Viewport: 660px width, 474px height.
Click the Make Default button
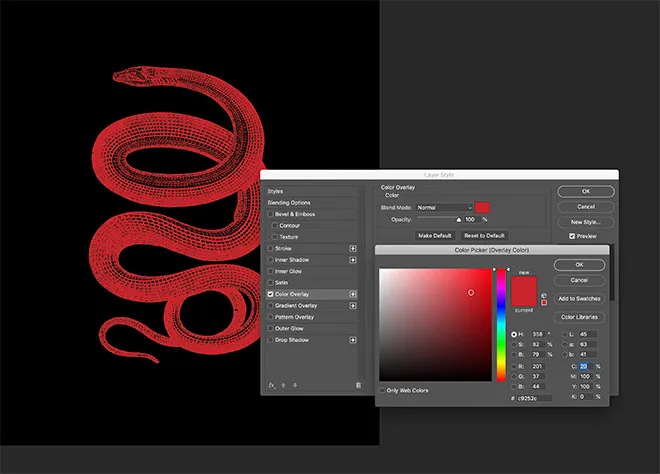(434, 235)
